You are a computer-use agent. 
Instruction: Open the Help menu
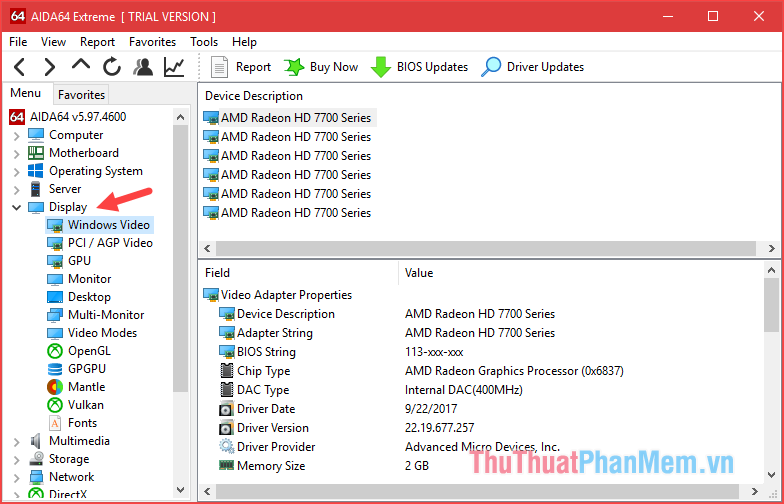point(244,42)
